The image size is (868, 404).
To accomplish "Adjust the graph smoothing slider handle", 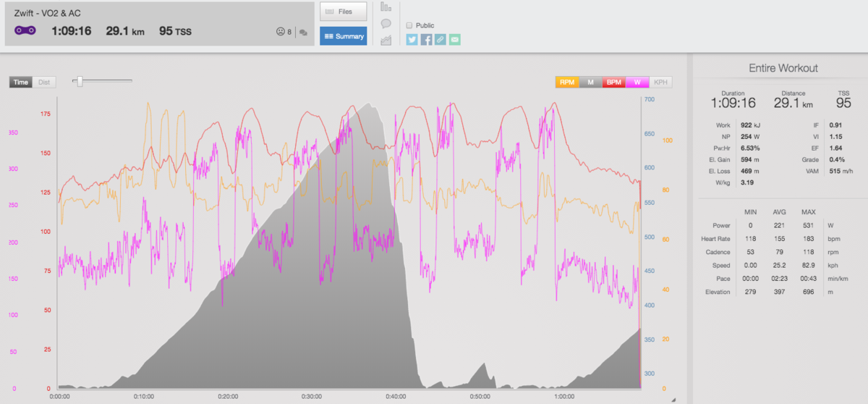I will tap(80, 81).
